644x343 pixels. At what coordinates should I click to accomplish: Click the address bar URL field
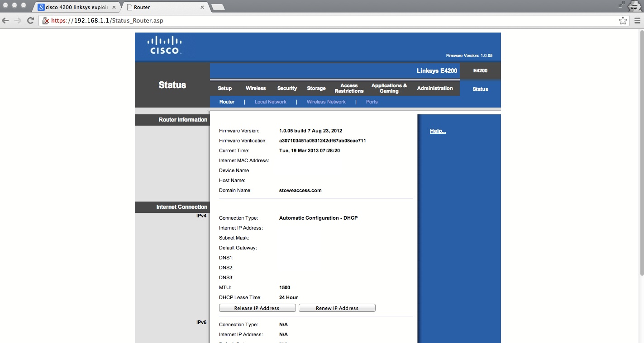pyautogui.click(x=335, y=20)
